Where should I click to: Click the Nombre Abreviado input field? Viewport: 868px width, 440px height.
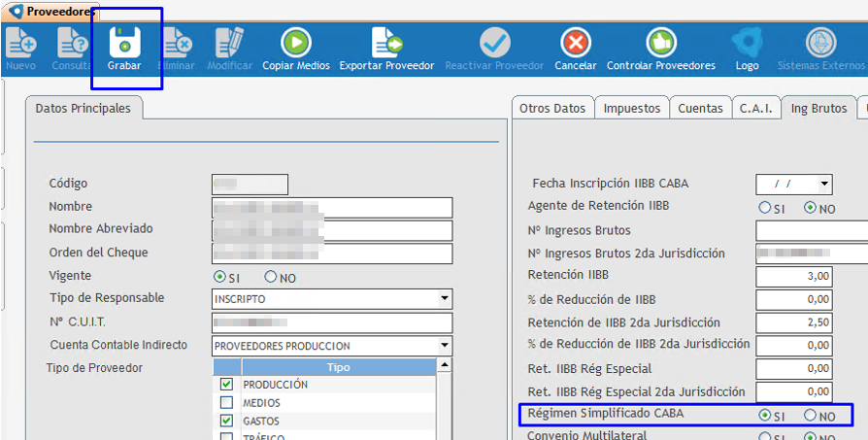tap(332, 230)
